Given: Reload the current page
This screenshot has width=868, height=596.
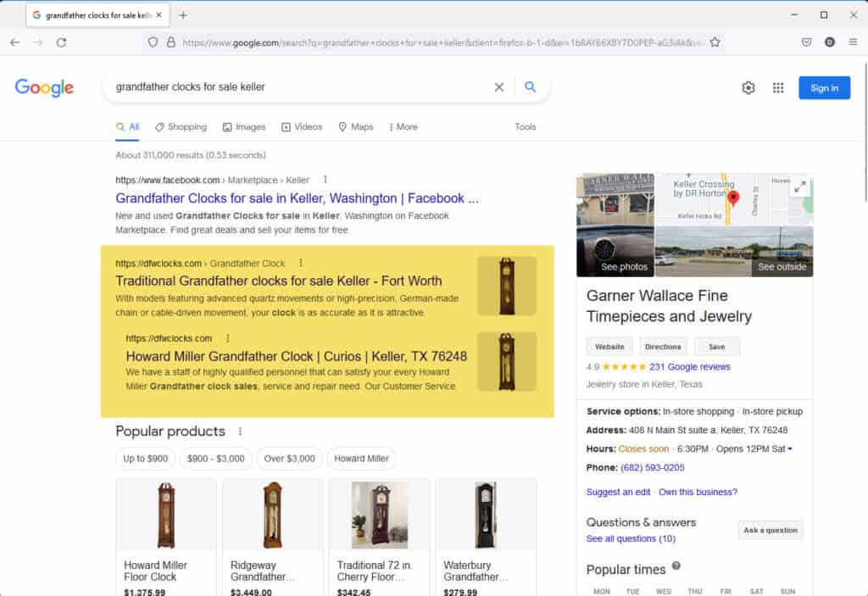Looking at the screenshot, I should (61, 42).
